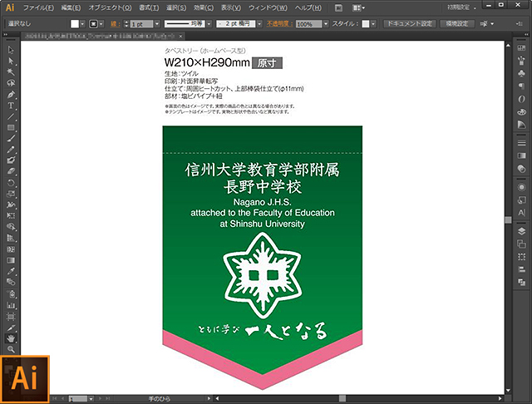Select the Symbol Sprayer tool
The image size is (532, 404).
pos(11,293)
